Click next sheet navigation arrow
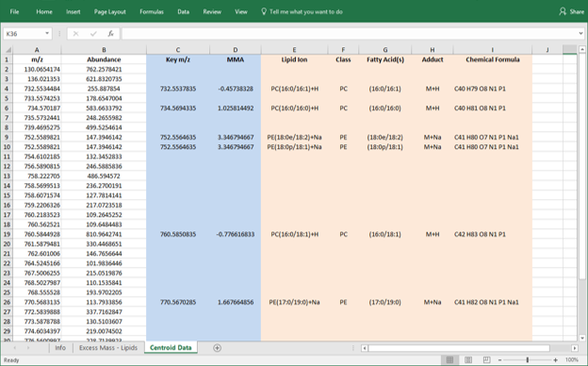Screen dimensions: 588x366 click(x=28, y=348)
